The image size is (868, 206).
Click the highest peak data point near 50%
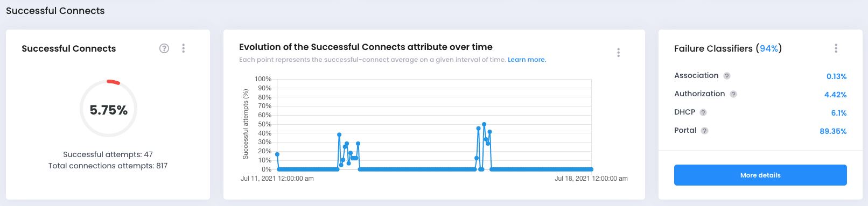point(484,124)
